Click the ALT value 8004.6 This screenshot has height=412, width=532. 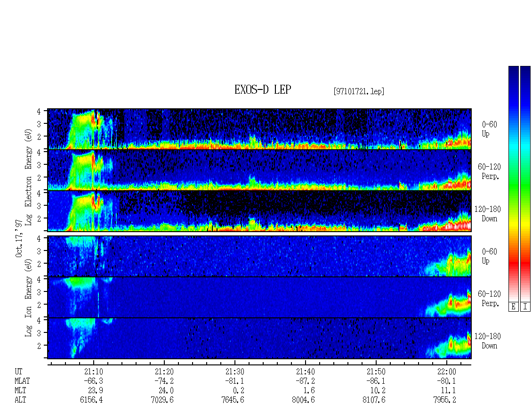coord(303,400)
